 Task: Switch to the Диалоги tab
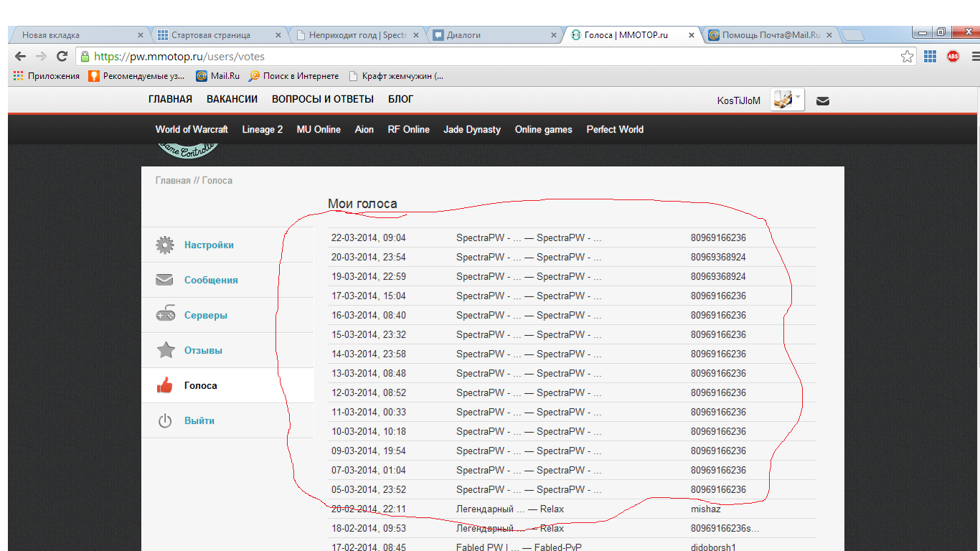pos(495,34)
